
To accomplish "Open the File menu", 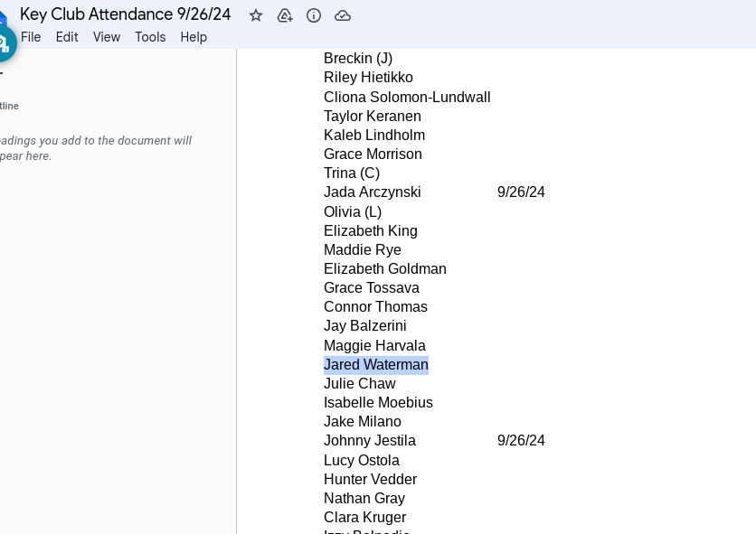I will [x=31, y=37].
